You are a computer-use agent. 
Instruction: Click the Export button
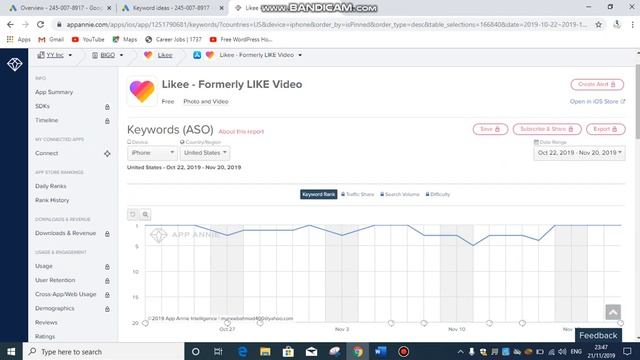pos(606,129)
